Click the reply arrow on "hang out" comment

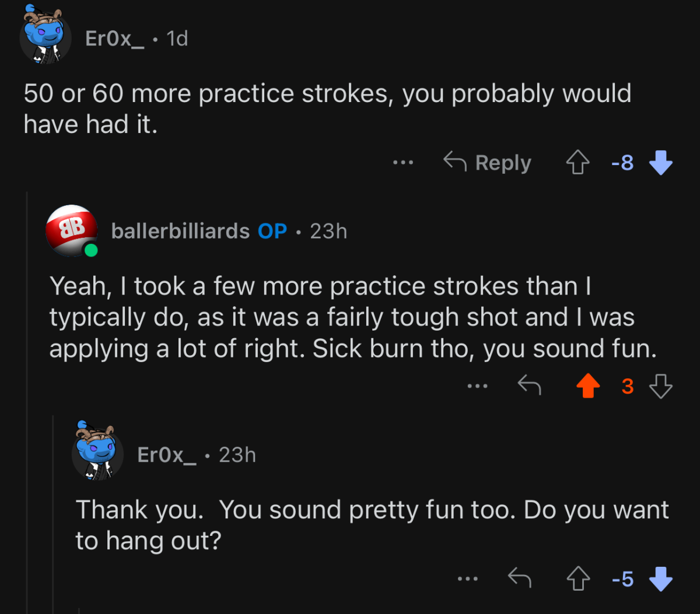(520, 578)
